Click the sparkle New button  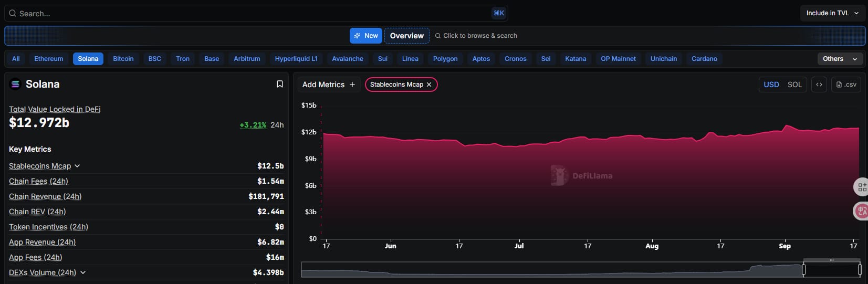coord(366,36)
